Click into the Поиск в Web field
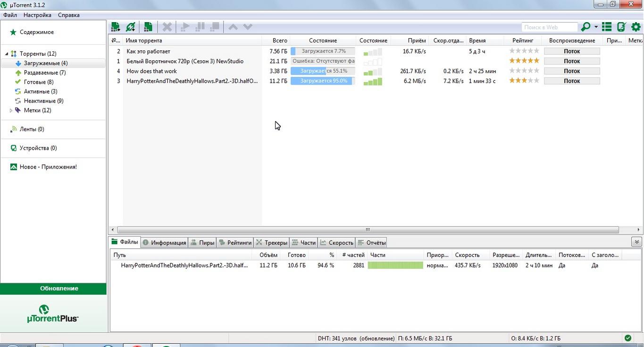Image resolution: width=644 pixels, height=347 pixels. (x=550, y=27)
